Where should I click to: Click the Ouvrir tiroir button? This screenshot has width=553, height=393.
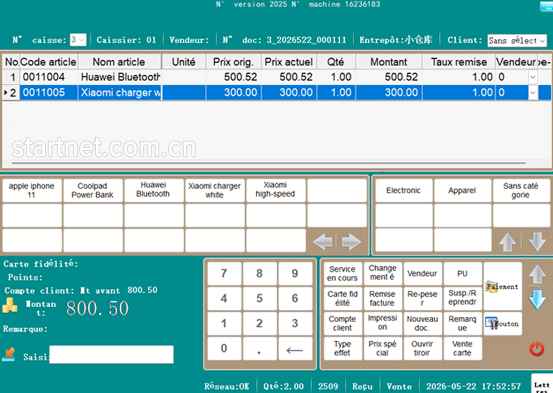422,349
